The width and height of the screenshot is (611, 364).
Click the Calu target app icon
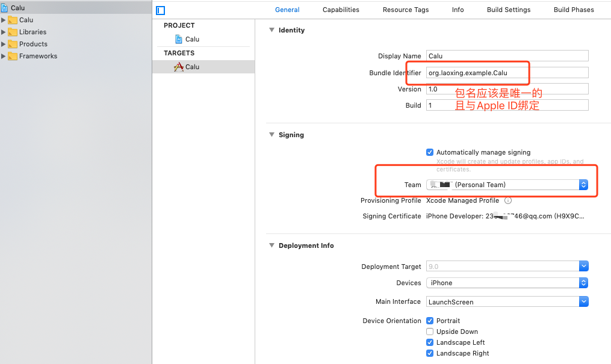pos(178,67)
